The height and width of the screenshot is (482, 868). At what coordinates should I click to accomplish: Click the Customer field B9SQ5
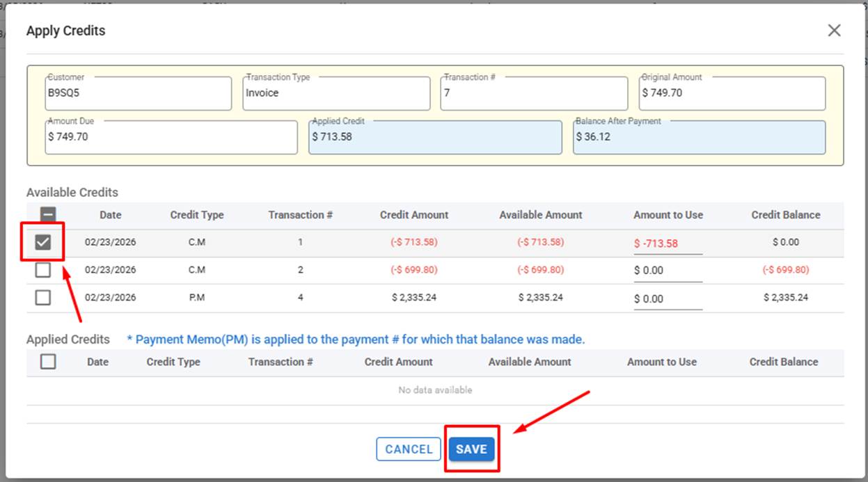(138, 93)
